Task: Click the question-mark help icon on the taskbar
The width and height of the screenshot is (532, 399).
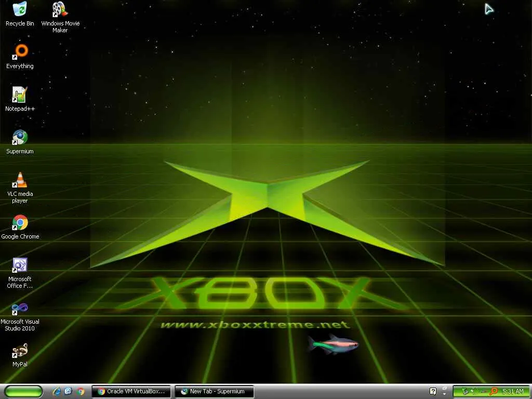Action: (x=433, y=391)
